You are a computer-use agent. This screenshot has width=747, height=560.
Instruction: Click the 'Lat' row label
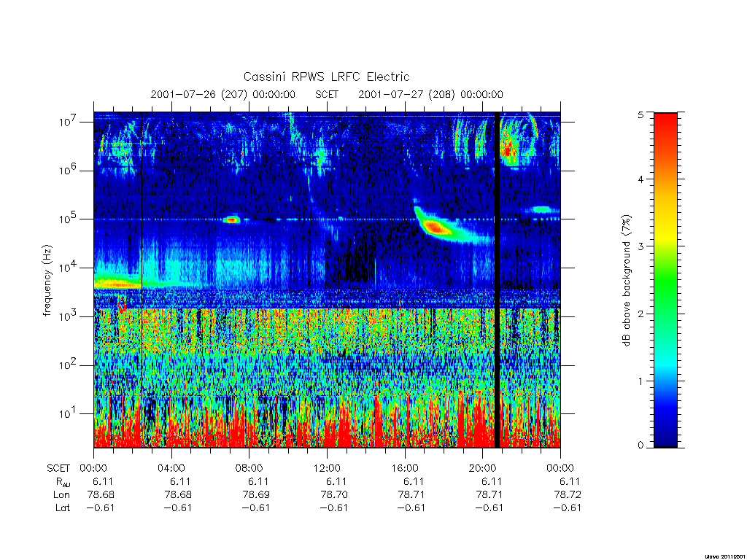tap(63, 507)
